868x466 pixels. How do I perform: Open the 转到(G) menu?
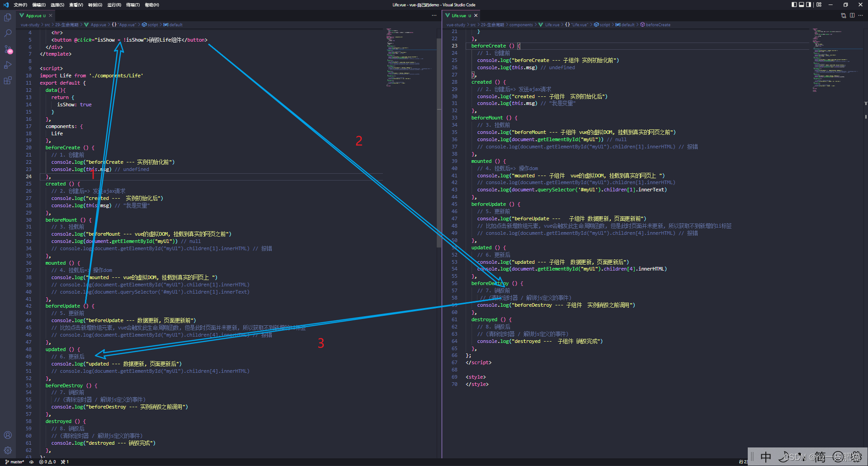click(95, 5)
